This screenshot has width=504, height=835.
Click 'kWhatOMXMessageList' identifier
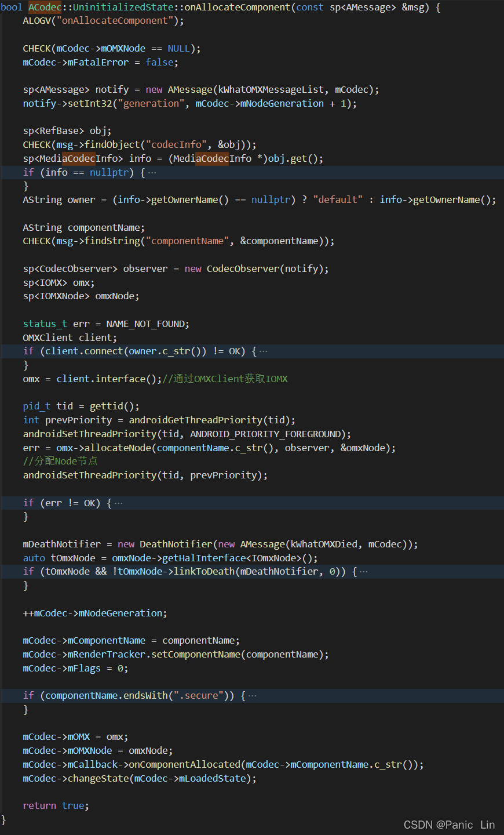point(271,90)
